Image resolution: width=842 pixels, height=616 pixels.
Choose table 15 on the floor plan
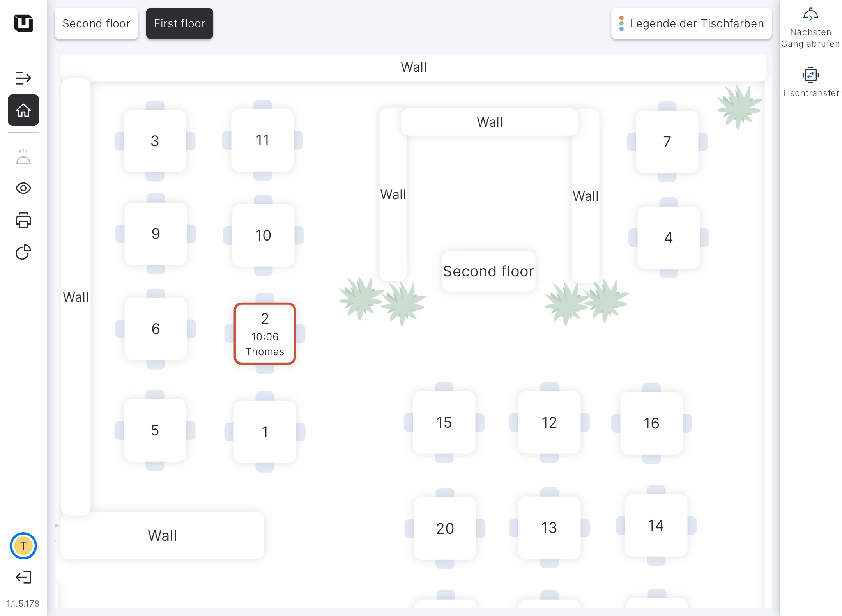click(444, 423)
